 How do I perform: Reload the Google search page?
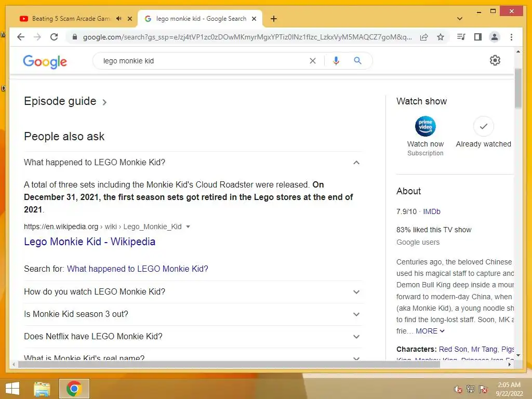[x=54, y=37]
